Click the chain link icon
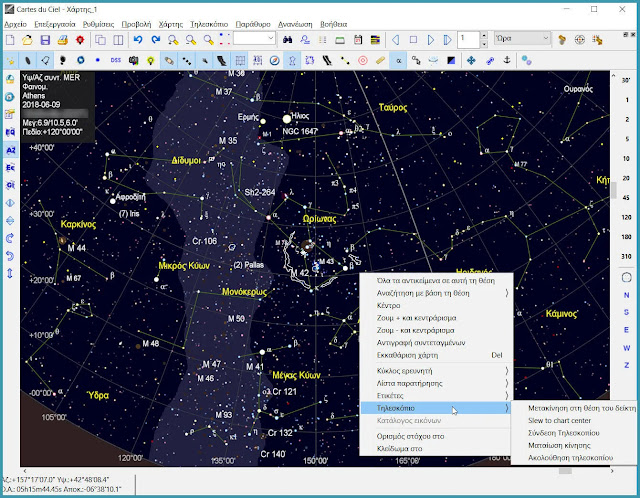Screen dimensions: 640x498 490,60
